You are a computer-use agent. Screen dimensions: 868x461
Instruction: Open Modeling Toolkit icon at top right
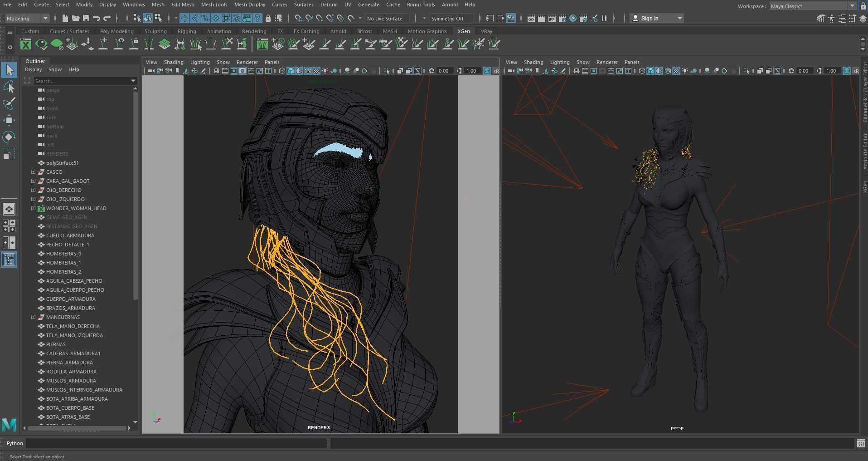[x=821, y=18]
